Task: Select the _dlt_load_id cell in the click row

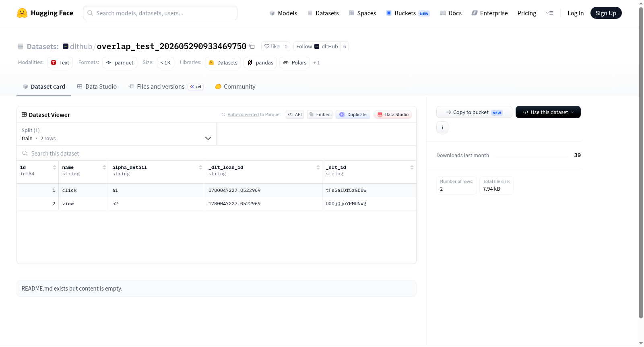Action: (x=264, y=190)
